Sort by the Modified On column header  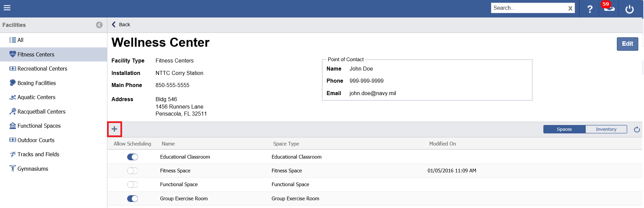point(442,144)
